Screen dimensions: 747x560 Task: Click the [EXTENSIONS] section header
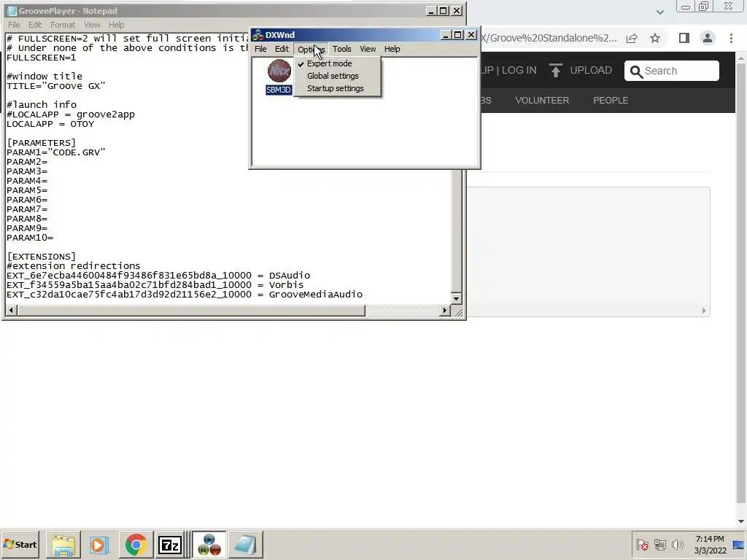click(x=42, y=257)
